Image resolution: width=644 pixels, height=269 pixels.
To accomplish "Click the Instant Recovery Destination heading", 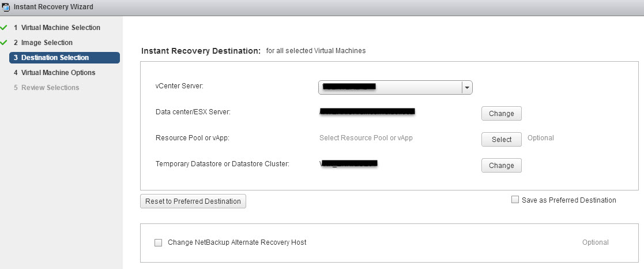I will point(201,51).
